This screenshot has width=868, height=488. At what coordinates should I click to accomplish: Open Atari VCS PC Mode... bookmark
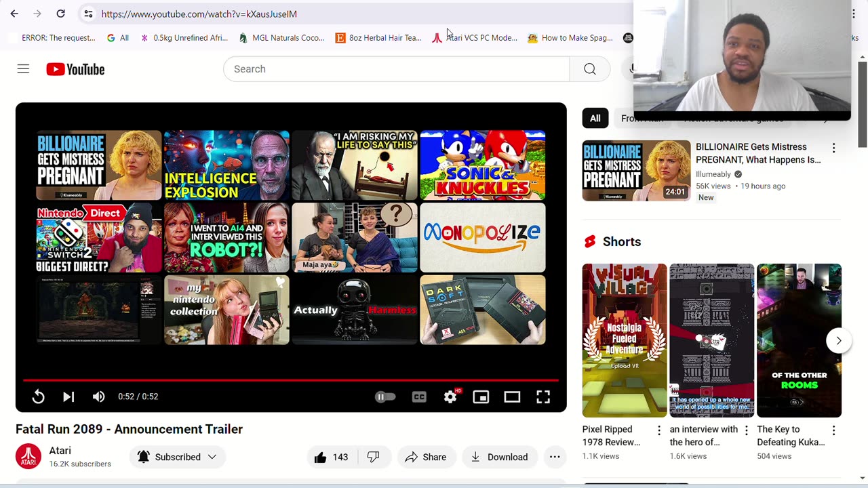click(x=475, y=38)
